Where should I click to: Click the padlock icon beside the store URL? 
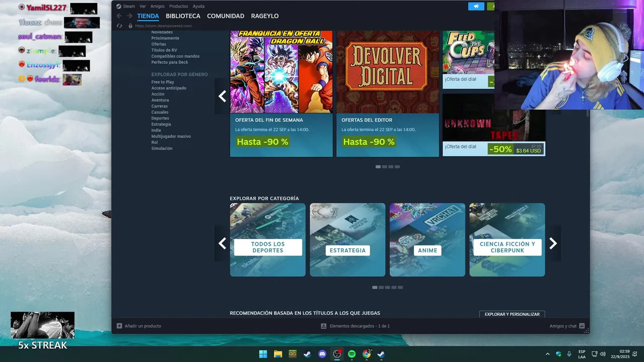[130, 26]
